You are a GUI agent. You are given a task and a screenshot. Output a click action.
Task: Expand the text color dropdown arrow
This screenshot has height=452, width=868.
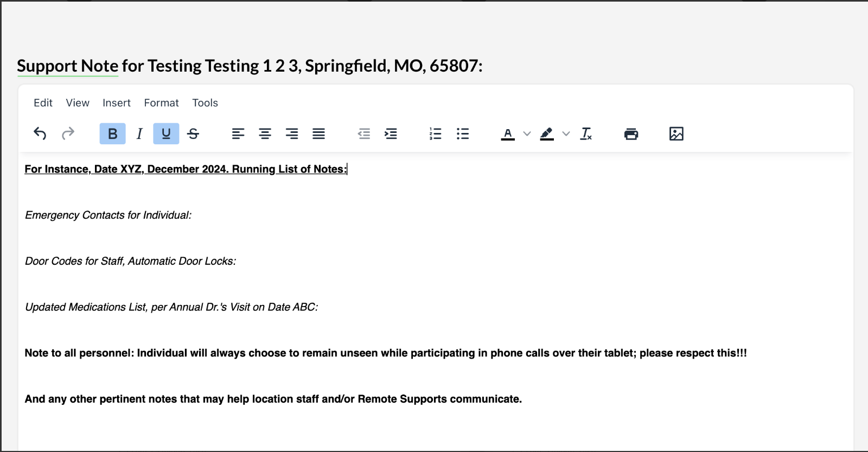tap(527, 133)
